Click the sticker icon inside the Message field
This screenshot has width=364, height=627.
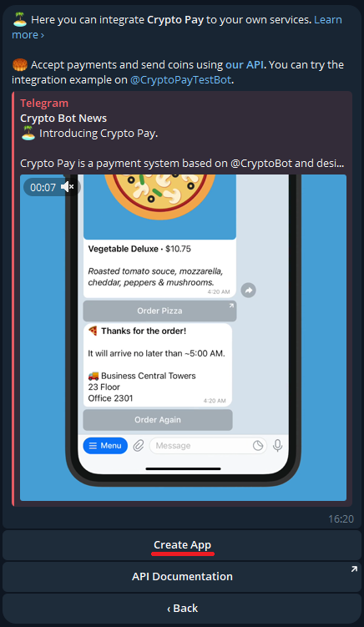tap(258, 446)
